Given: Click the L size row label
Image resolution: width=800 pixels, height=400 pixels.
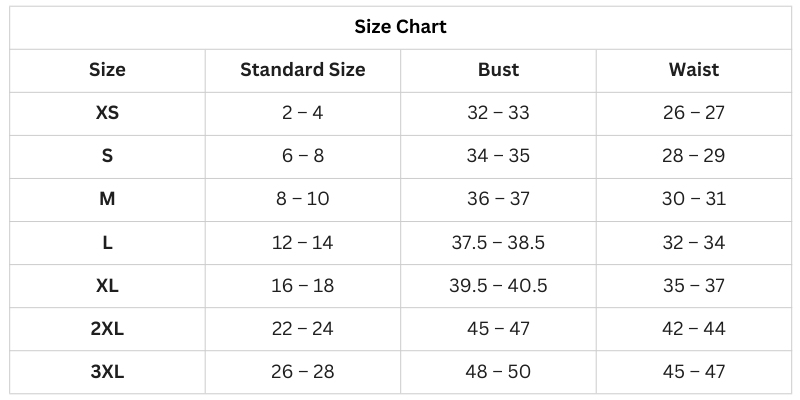Looking at the screenshot, I should (107, 242).
